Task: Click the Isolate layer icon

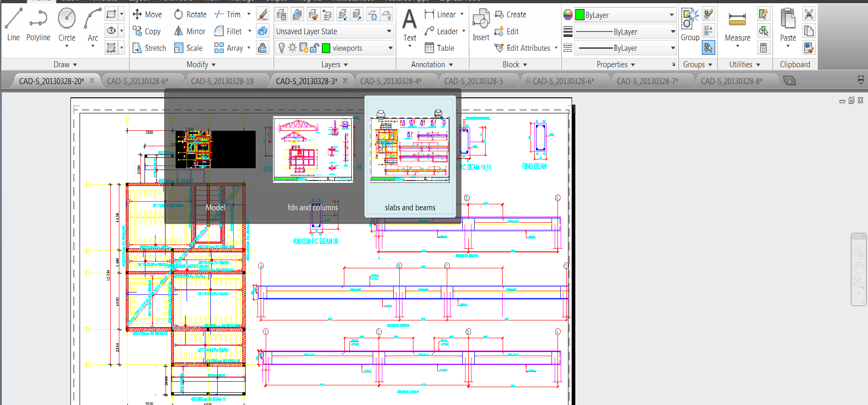Action: pyautogui.click(x=343, y=15)
